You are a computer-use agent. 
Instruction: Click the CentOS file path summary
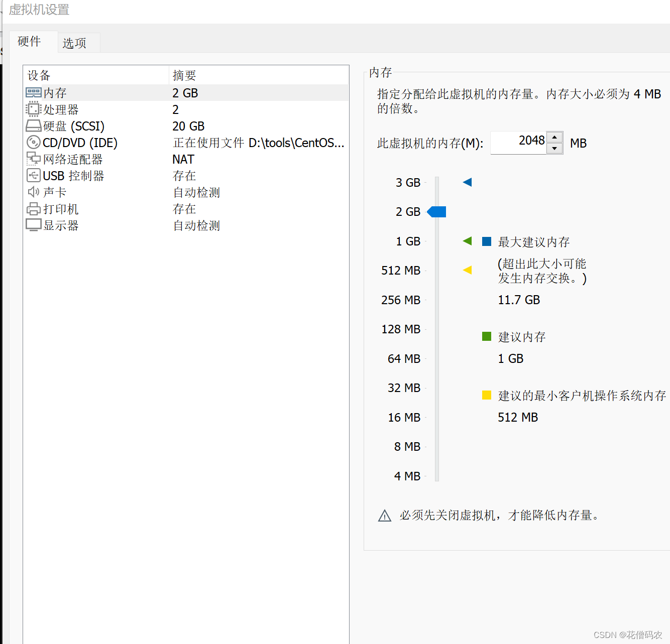click(259, 143)
